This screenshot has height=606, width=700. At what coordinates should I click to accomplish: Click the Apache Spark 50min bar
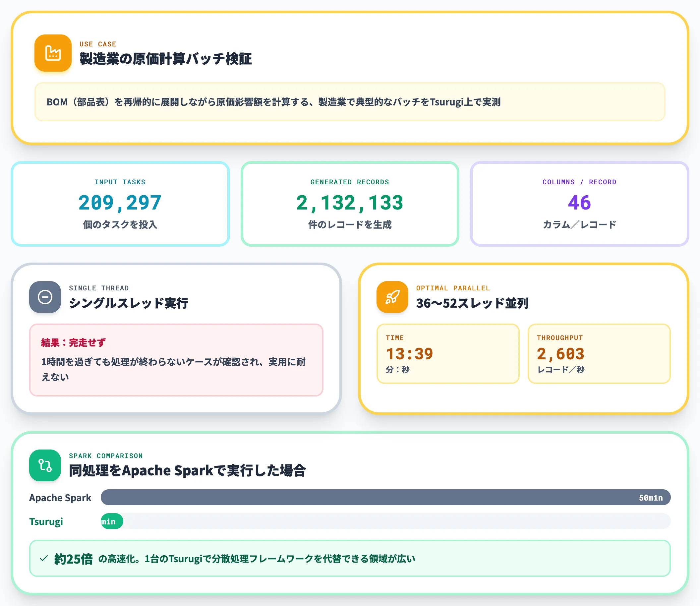click(385, 498)
